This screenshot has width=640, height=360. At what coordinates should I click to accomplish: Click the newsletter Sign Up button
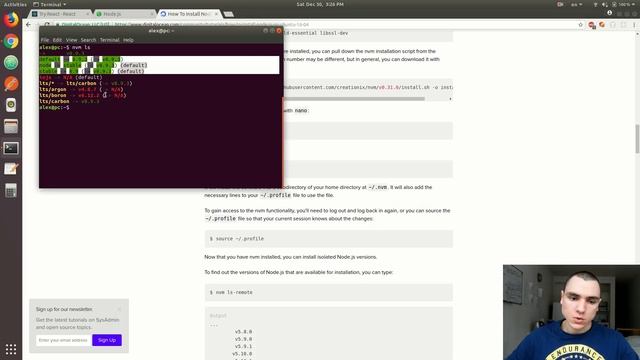click(107, 340)
